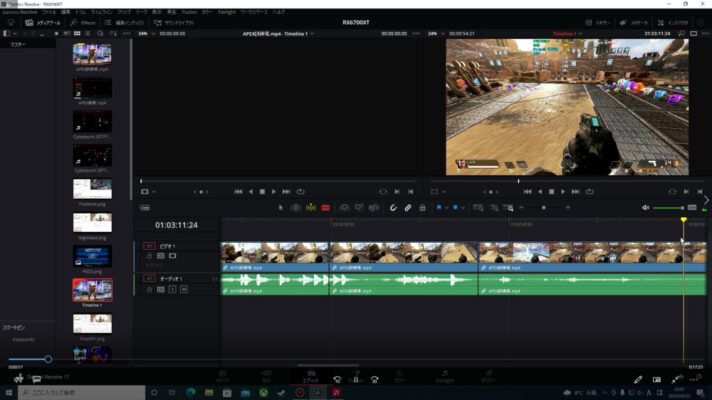
Task: Open the flag color dropdown arrow
Action: tap(446, 208)
